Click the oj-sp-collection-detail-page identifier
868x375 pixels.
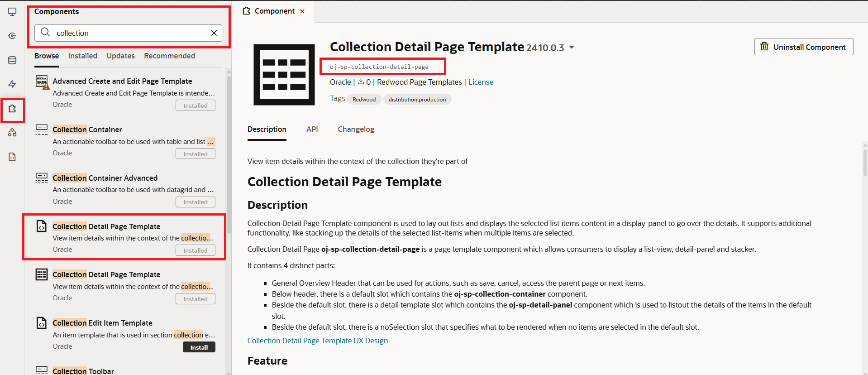click(379, 67)
